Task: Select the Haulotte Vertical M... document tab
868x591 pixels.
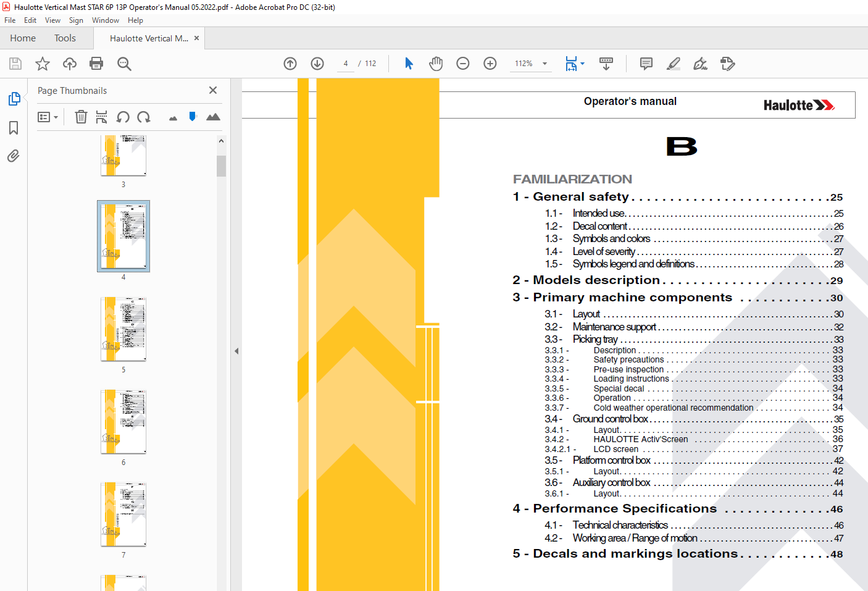Action: [x=149, y=38]
